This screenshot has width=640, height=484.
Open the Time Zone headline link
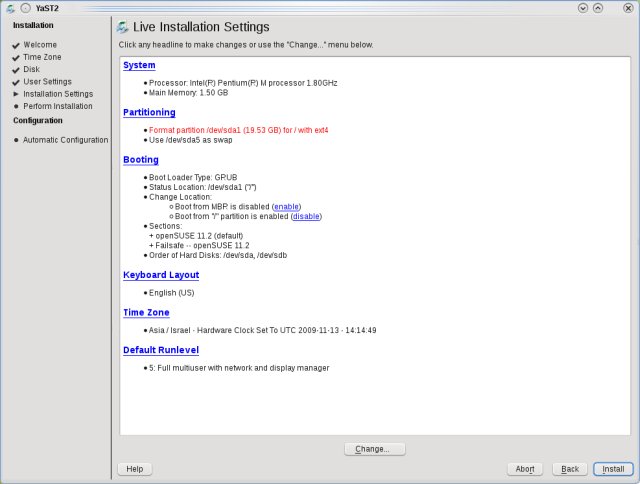[x=146, y=313]
